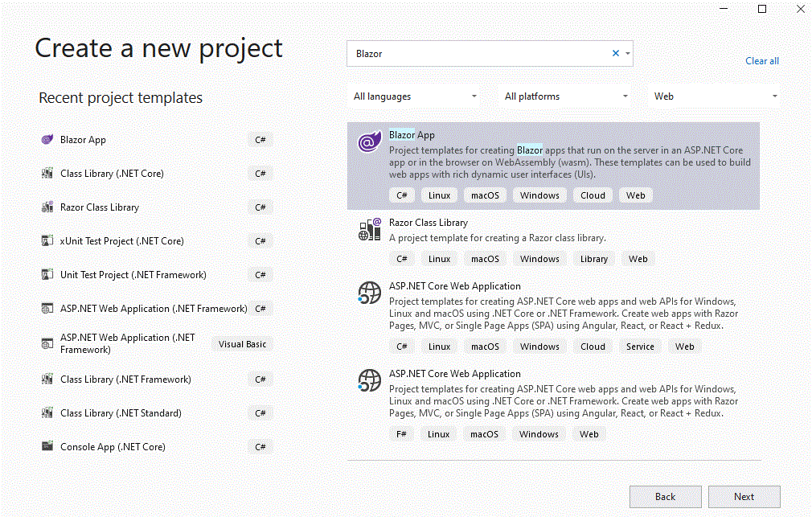Select xUnit Test Project (.NET Core) icon

tap(47, 240)
